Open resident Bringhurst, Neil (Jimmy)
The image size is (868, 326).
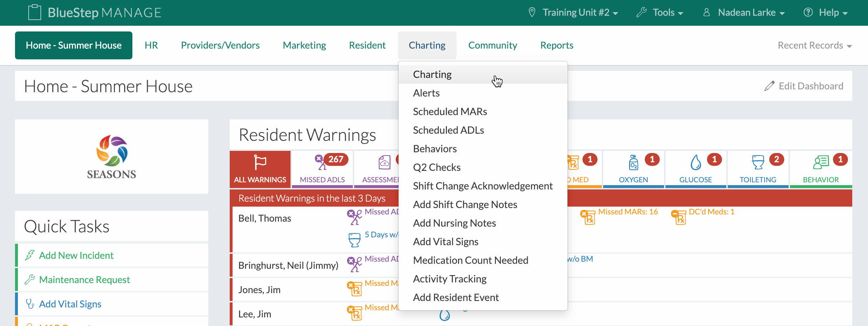tap(288, 266)
